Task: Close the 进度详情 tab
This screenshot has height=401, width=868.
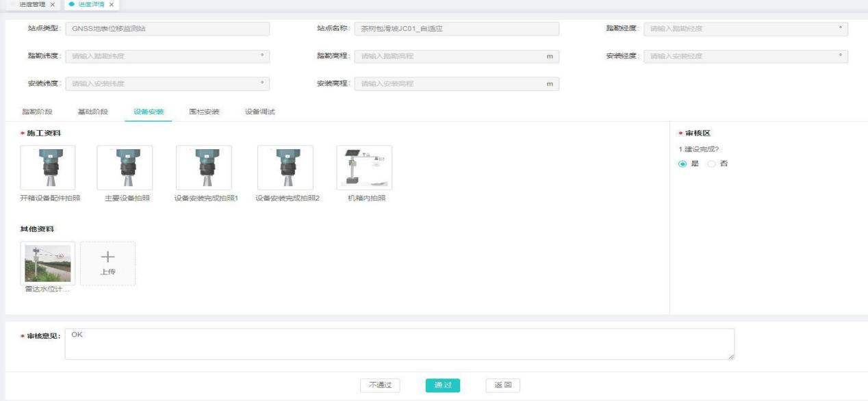Action: coord(112,5)
